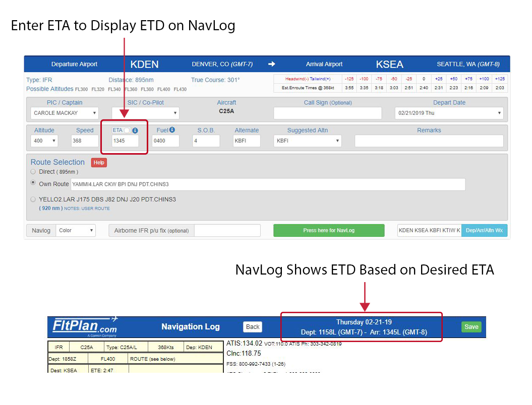Image resolution: width=532 pixels, height=405 pixels.
Task: Select the Own Route radio button
Action: pyautogui.click(x=33, y=182)
